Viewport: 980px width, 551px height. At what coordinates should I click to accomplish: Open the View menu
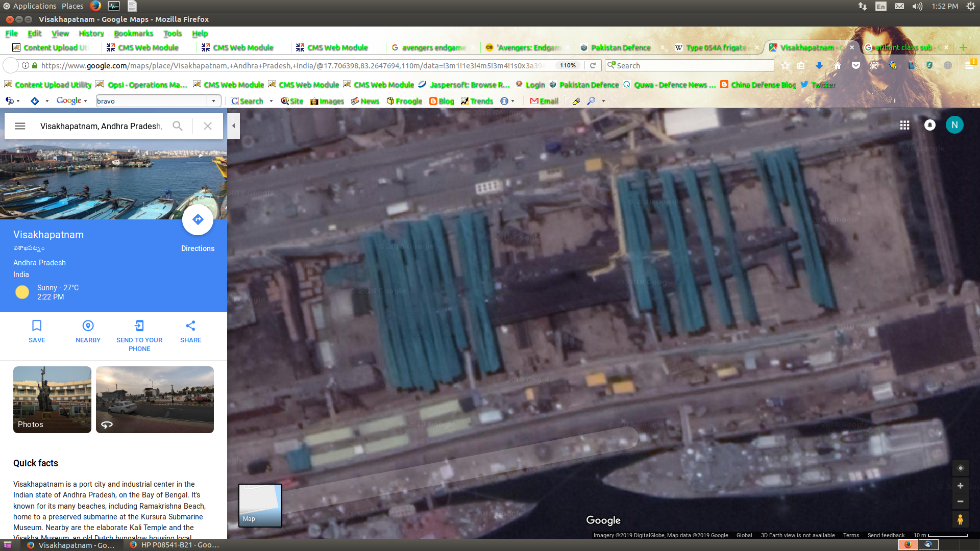tap(60, 33)
